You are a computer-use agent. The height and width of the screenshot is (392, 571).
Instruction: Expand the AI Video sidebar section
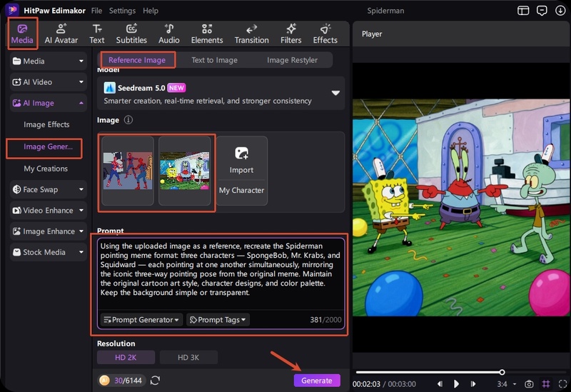click(48, 82)
